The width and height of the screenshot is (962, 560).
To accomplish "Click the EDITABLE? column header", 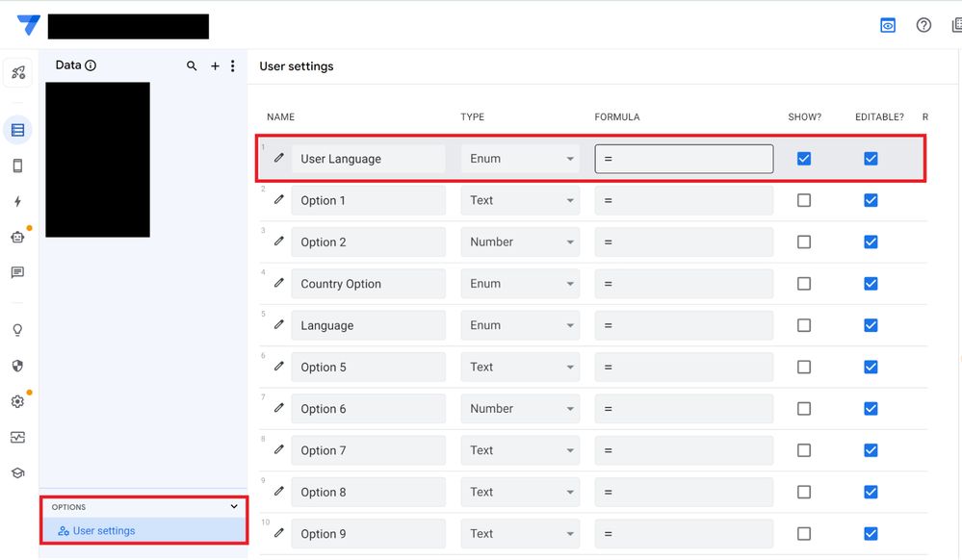I will pos(879,117).
